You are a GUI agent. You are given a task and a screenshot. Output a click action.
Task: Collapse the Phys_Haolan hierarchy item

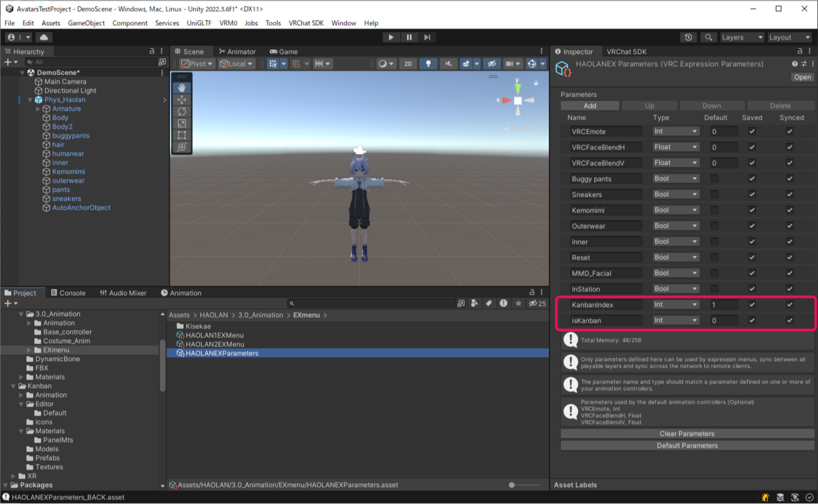coord(30,100)
